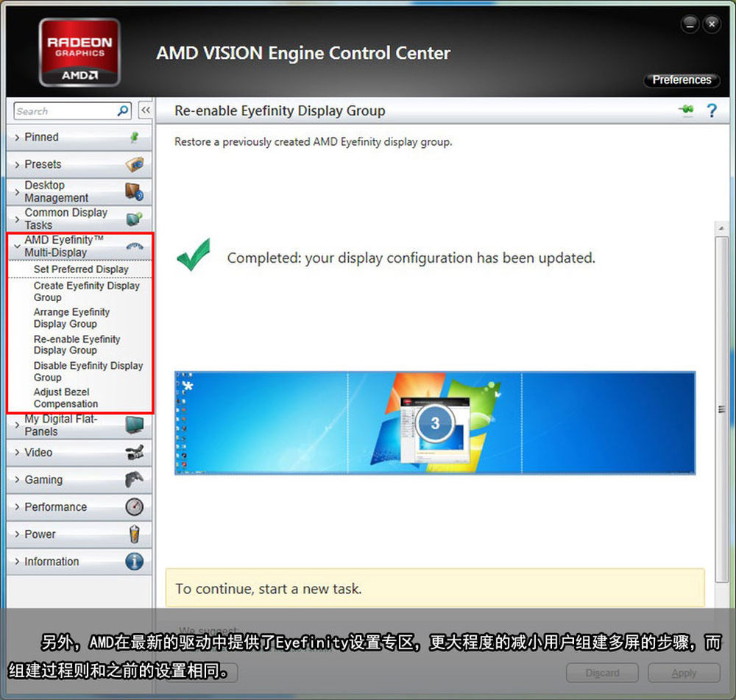Expand the Gaming category

[x=79, y=479]
